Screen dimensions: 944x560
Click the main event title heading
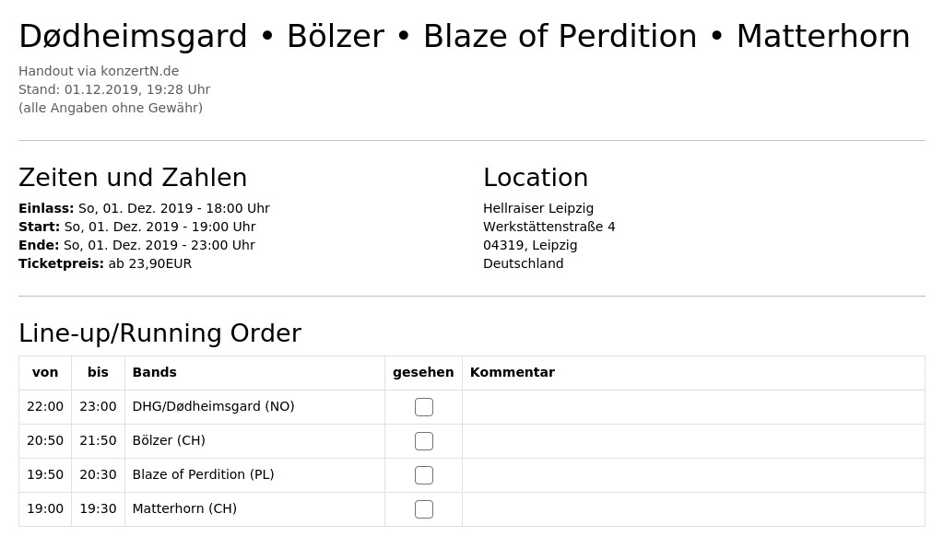pos(465,36)
